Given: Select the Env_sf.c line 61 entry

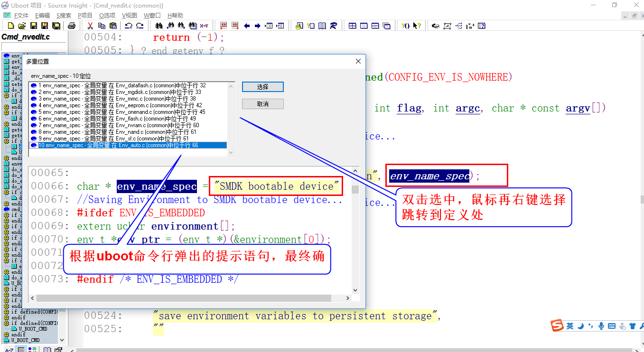Looking at the screenshot, I should point(128,139).
